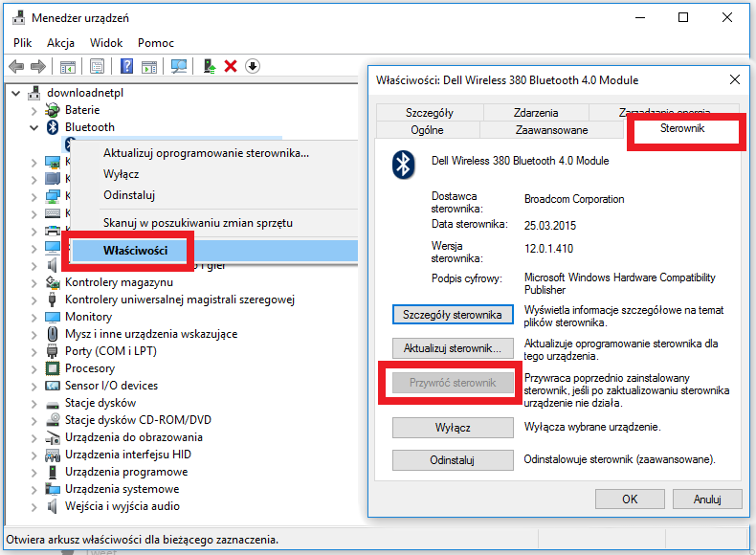The height and width of the screenshot is (555, 756).
Task: Click the Szczegóły sterownika button
Action: (453, 315)
